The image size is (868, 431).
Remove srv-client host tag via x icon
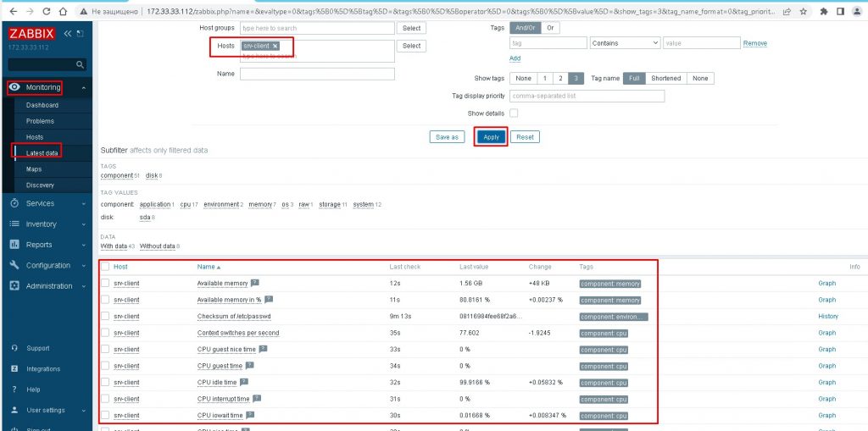pos(275,46)
